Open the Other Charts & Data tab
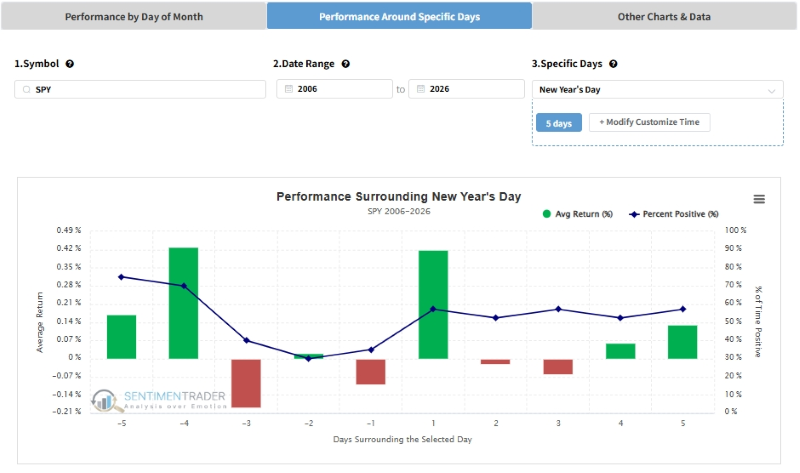 click(664, 16)
